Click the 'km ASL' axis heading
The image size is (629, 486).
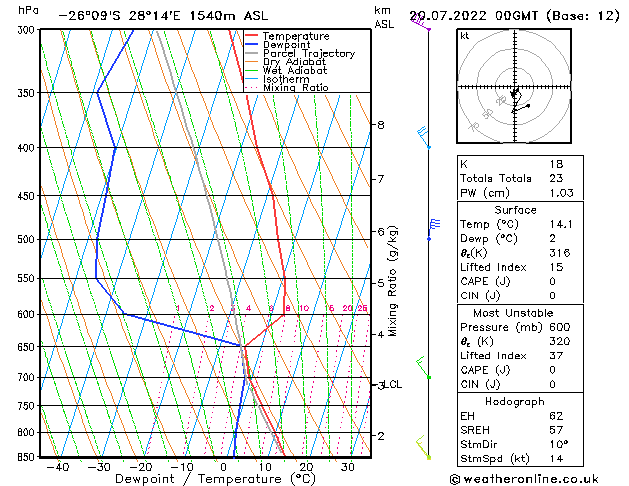pos(384,17)
